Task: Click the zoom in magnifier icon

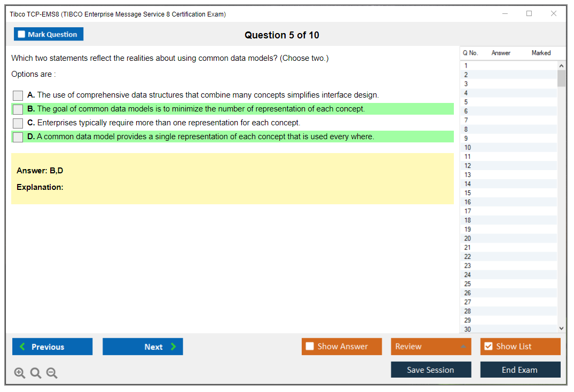Action: [20, 373]
